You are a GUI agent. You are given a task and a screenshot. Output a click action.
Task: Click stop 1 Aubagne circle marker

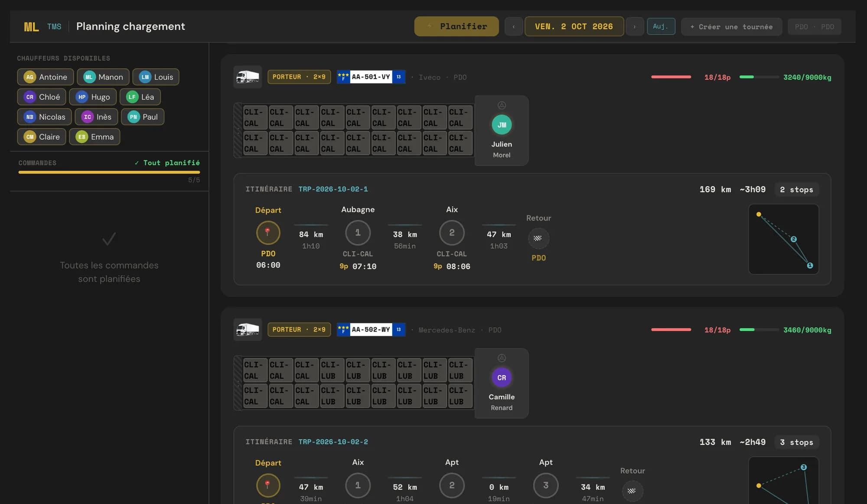[x=358, y=233]
